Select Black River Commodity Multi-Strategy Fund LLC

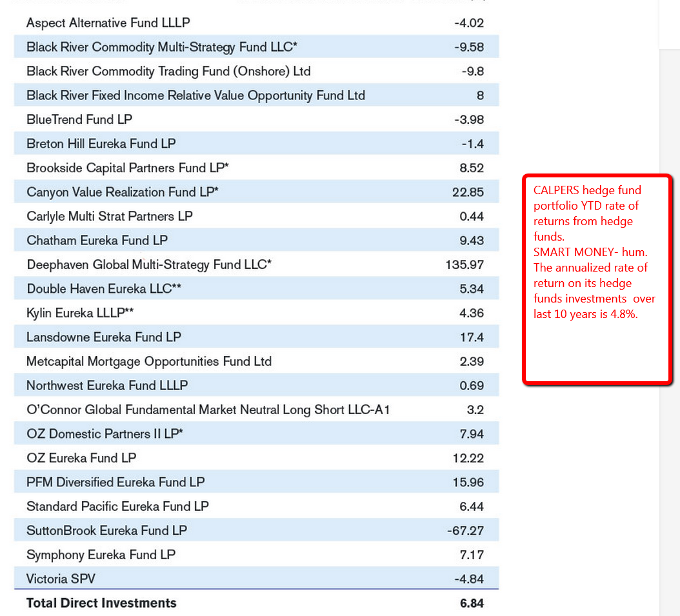(162, 47)
